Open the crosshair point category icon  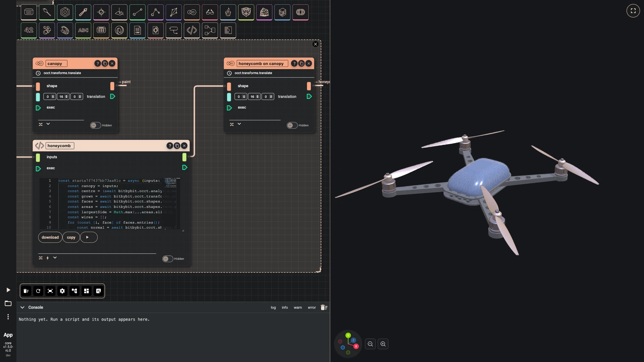click(x=101, y=12)
